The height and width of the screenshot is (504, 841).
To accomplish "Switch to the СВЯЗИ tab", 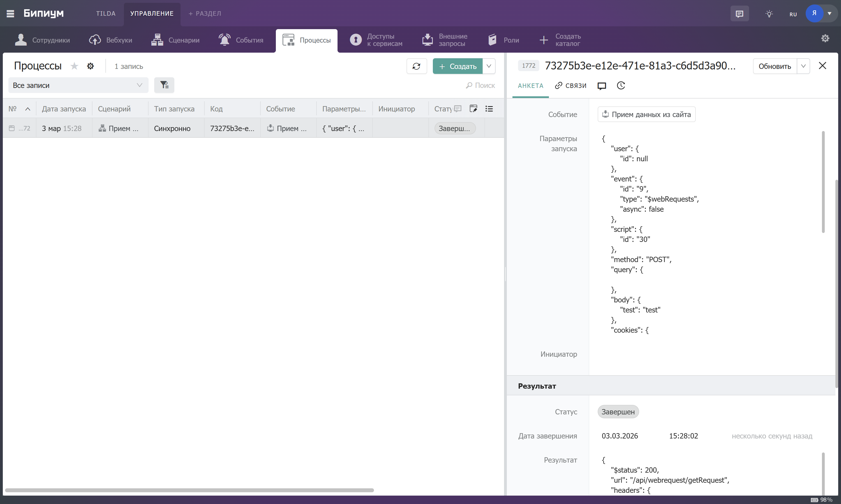I will [570, 86].
